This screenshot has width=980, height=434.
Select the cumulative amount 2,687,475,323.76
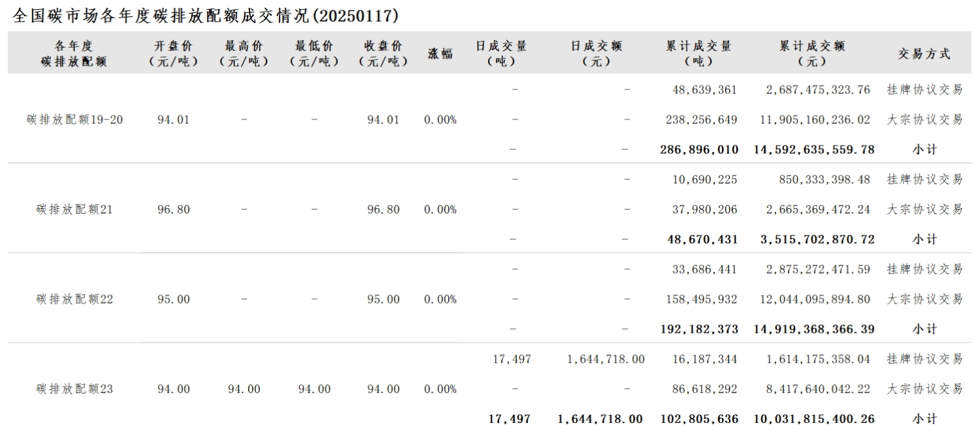[818, 90]
